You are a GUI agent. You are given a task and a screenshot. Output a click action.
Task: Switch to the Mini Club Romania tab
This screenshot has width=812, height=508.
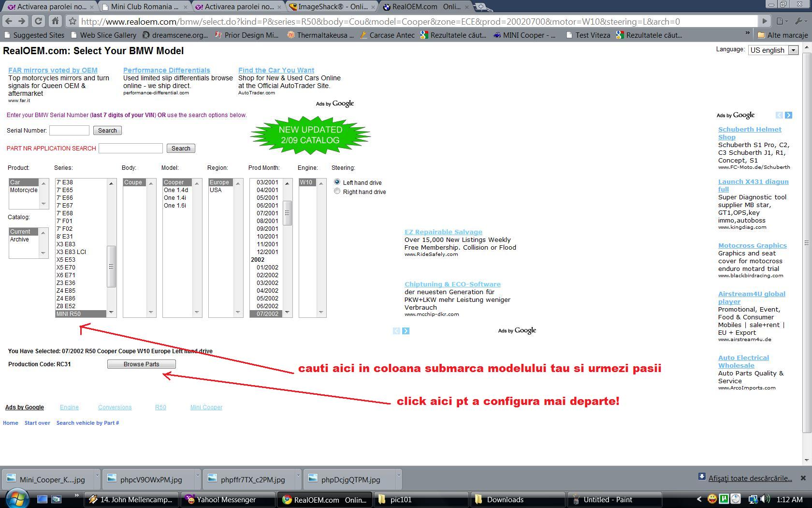(x=145, y=7)
